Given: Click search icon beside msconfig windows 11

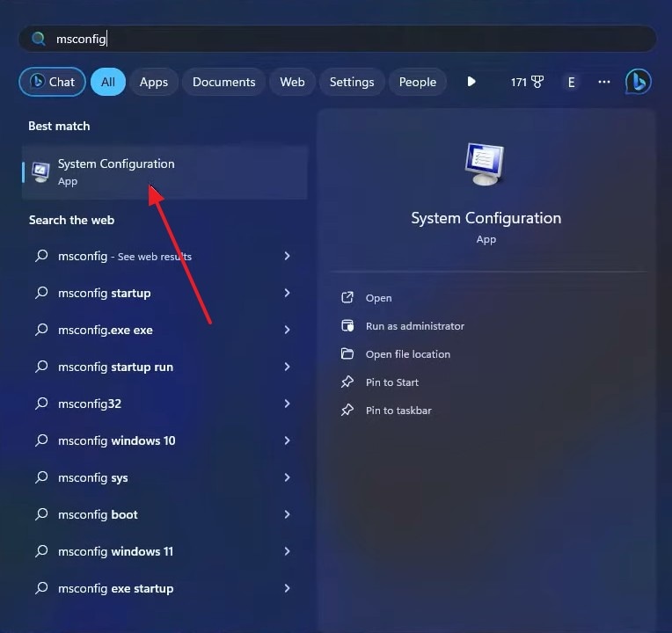Looking at the screenshot, I should (41, 550).
